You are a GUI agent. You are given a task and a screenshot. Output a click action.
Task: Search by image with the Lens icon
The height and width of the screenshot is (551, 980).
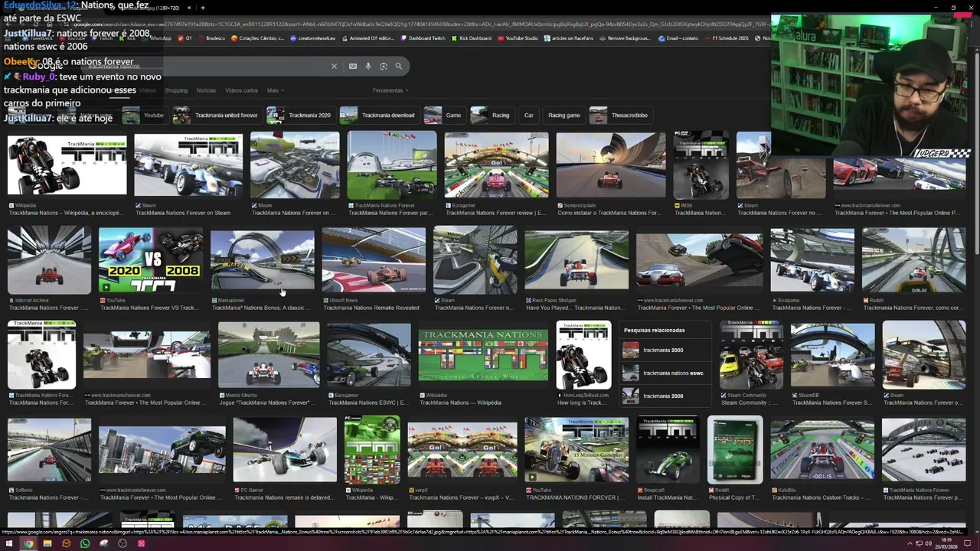[x=384, y=67]
